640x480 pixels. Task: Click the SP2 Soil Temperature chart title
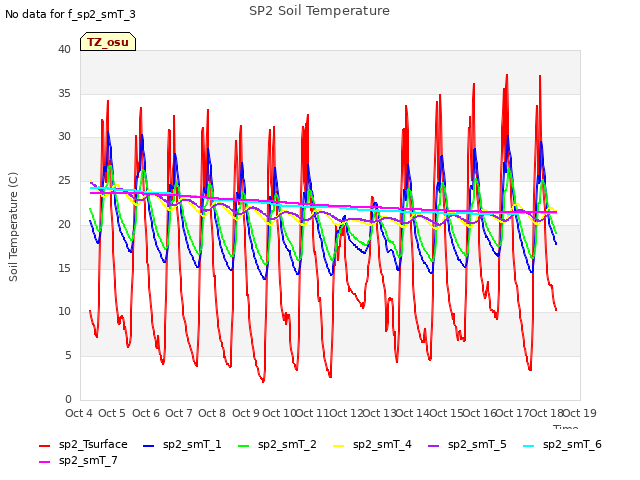click(319, 11)
